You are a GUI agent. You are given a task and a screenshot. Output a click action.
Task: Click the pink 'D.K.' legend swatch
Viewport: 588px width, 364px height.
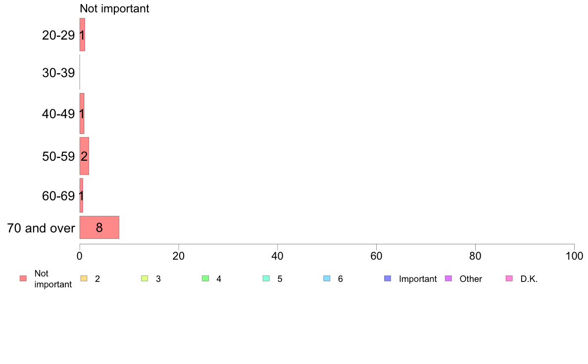click(x=509, y=278)
